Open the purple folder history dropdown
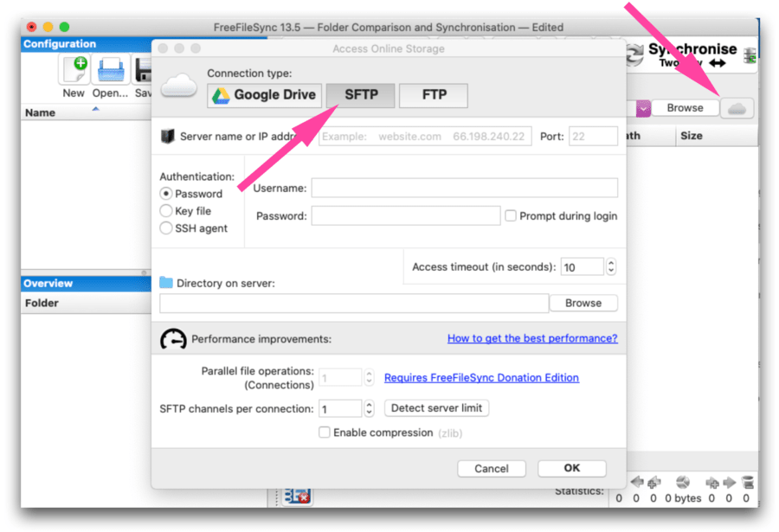This screenshot has height=532, width=779. [644, 107]
